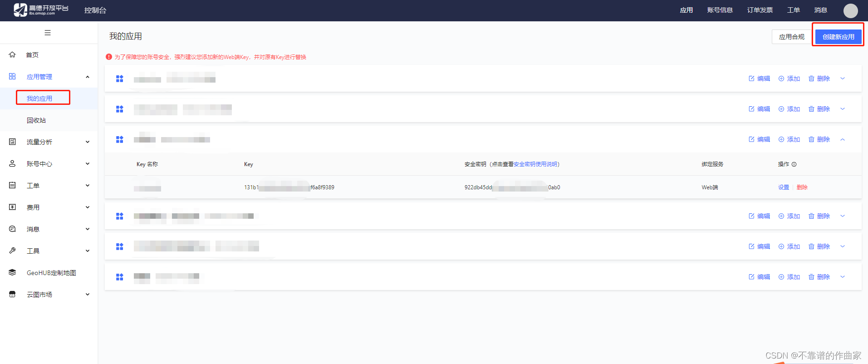Click the sidebar 工单 ticket icon
The image size is (868, 364).
[12, 185]
